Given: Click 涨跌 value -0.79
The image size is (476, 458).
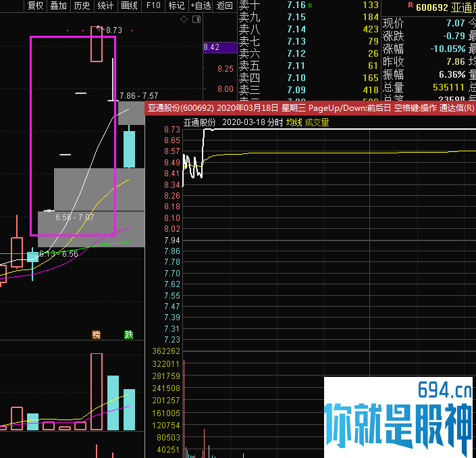Looking at the screenshot, I should pyautogui.click(x=454, y=36).
